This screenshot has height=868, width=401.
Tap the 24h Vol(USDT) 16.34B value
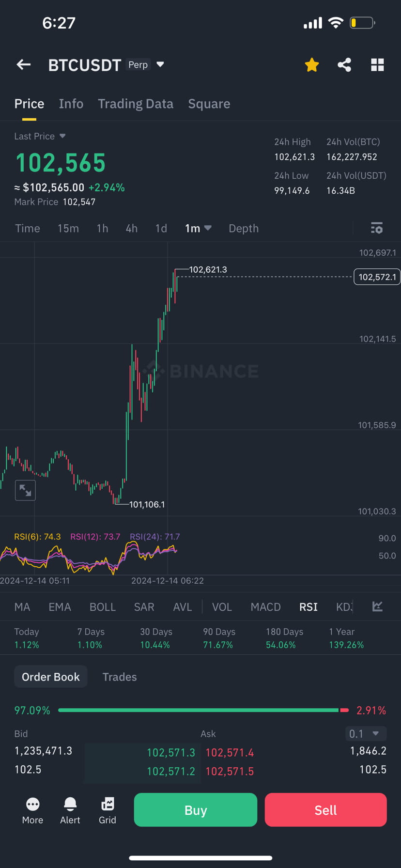click(x=340, y=190)
